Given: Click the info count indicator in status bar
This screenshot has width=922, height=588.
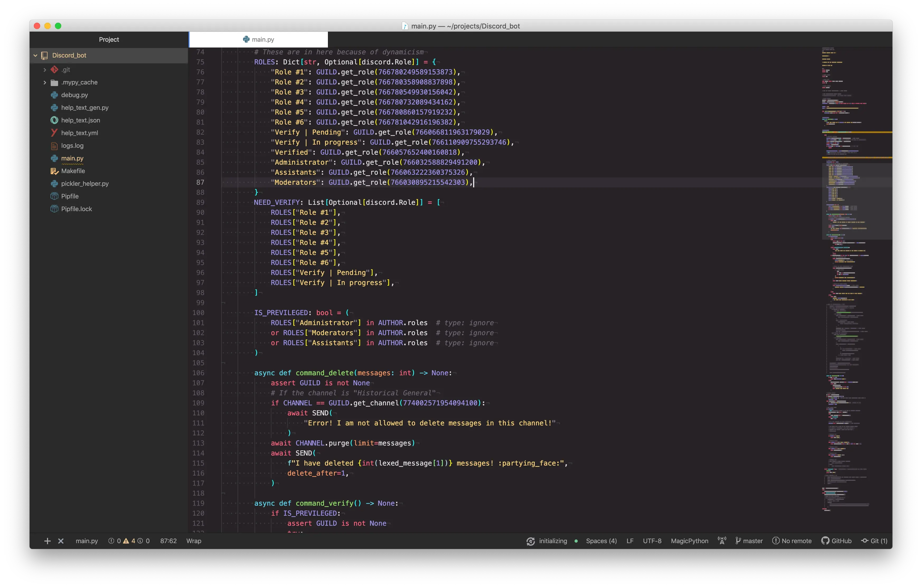Looking at the screenshot, I should click(x=141, y=541).
